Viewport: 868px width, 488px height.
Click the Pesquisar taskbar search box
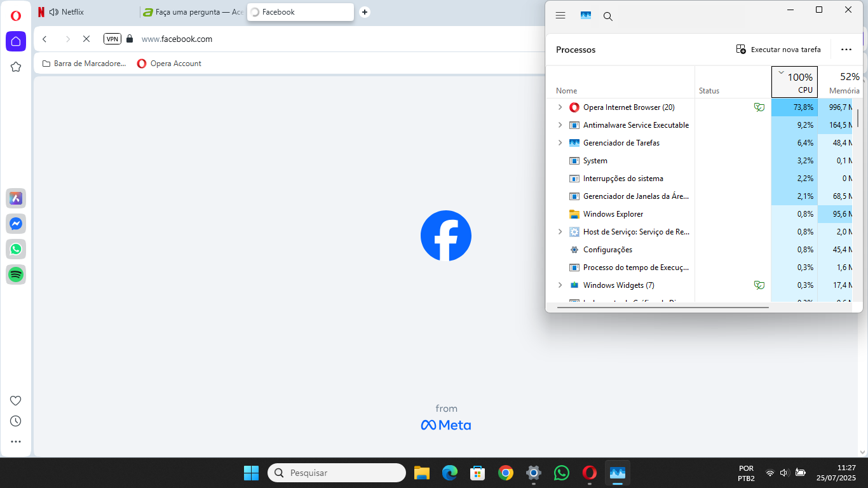pos(337,473)
